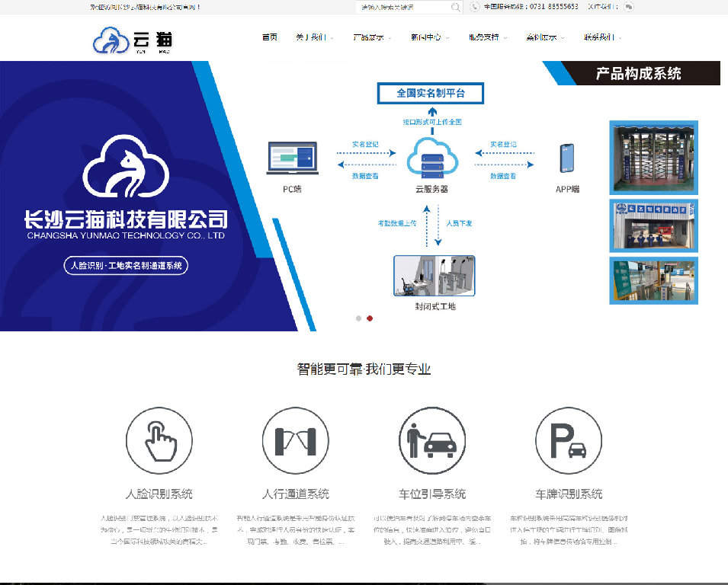The image size is (728, 585).
Task: Click the parking guidance person-and-car icon
Action: [x=432, y=441]
